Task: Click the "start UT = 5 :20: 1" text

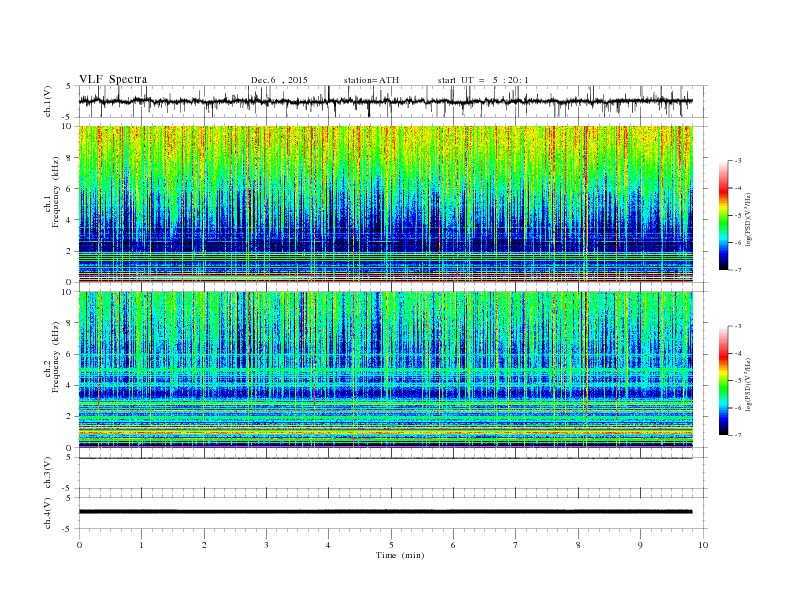Action: click(483, 80)
